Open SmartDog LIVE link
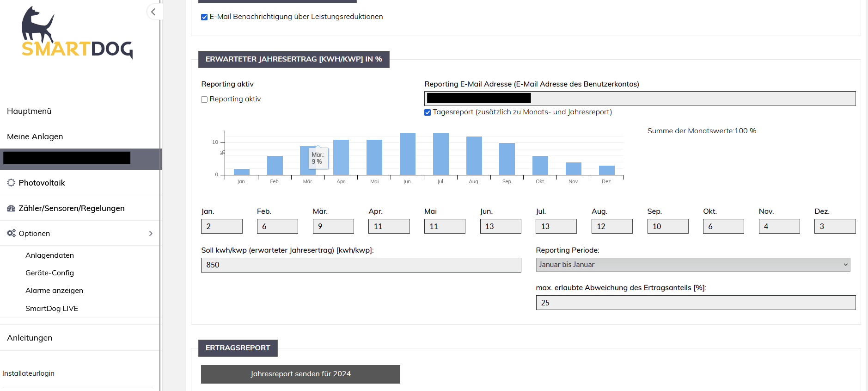This screenshot has height=391, width=868. pyautogui.click(x=51, y=309)
